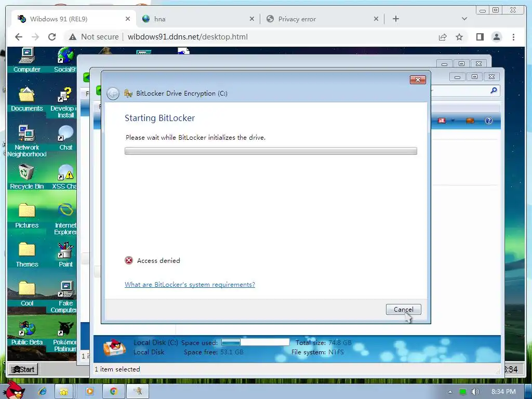Switch to the Privacy error tab

(x=322, y=19)
